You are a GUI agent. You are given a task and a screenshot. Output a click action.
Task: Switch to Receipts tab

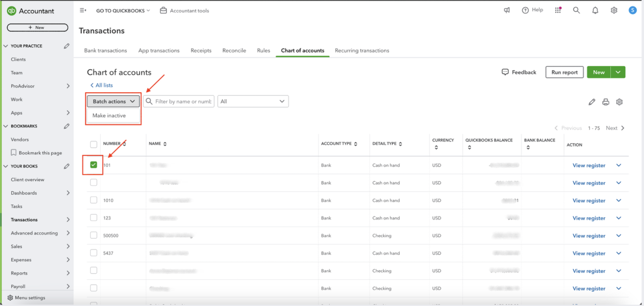click(x=201, y=51)
